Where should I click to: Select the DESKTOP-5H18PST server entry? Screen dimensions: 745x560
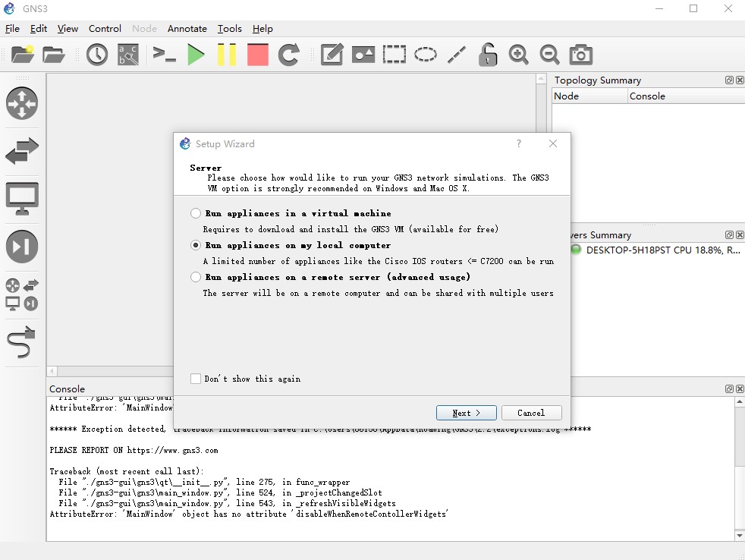656,250
